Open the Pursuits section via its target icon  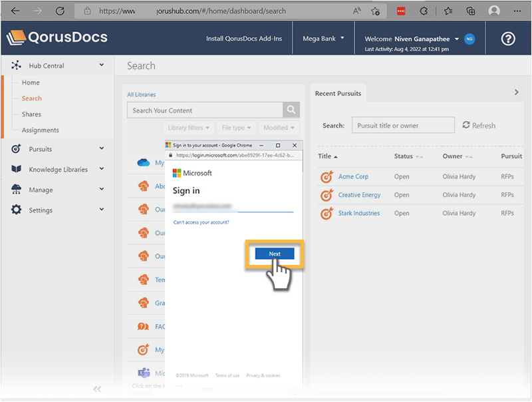[16, 148]
